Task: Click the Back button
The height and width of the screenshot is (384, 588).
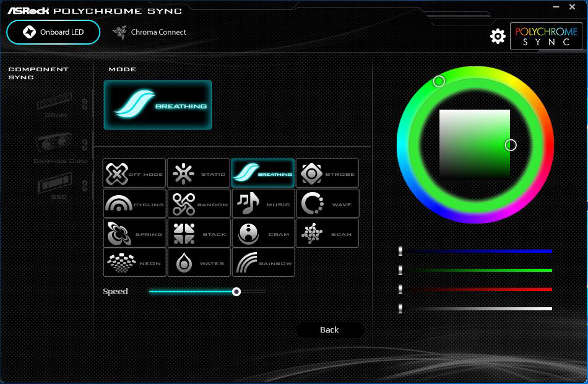Action: click(330, 329)
